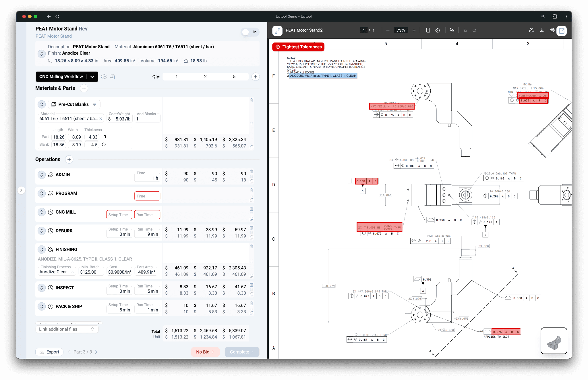
Task: Redo the PDF annotation
Action: pyautogui.click(x=475, y=30)
